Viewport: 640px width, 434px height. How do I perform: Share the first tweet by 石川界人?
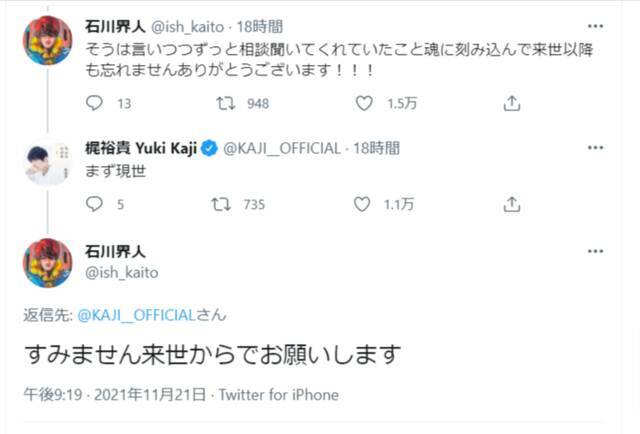(511, 102)
